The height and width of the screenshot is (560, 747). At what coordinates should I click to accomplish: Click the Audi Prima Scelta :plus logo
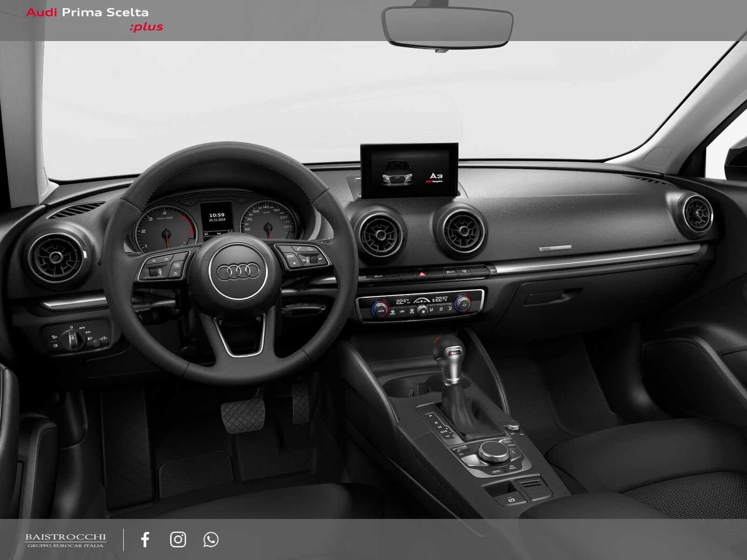(x=94, y=19)
